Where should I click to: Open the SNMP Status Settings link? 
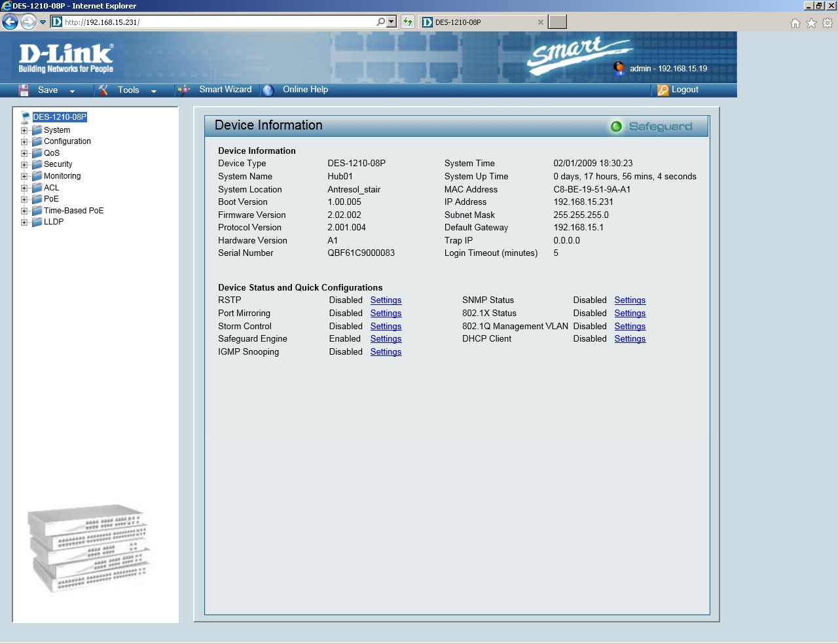click(630, 300)
